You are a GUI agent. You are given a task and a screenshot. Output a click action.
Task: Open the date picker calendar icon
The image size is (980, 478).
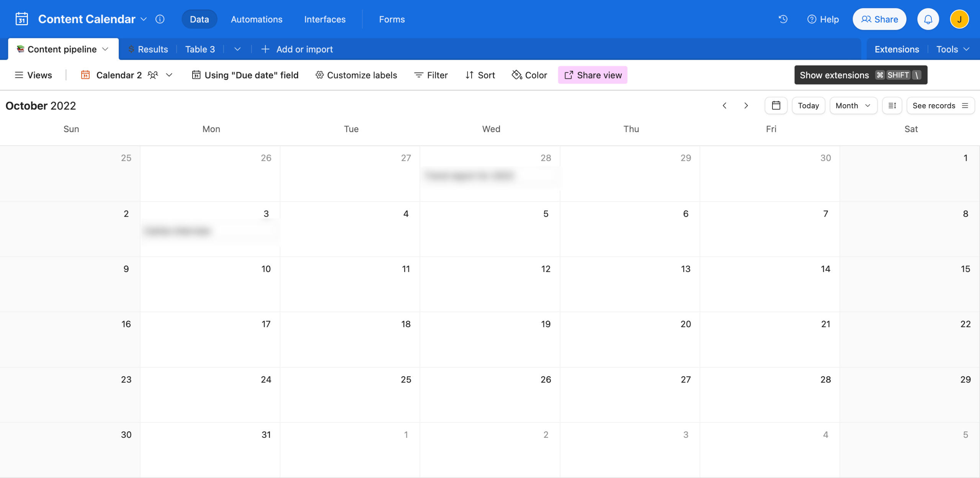(x=776, y=106)
